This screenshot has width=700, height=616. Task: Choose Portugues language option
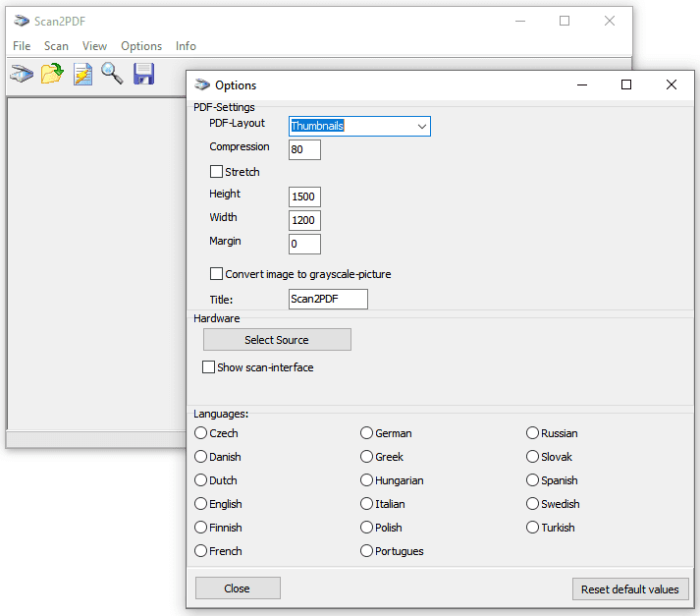(366, 551)
